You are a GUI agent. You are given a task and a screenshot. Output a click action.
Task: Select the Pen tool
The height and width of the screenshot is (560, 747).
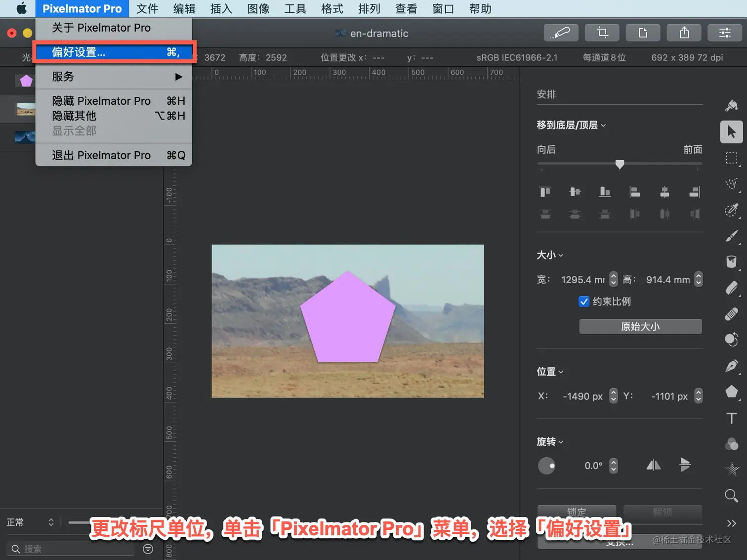coord(732,366)
